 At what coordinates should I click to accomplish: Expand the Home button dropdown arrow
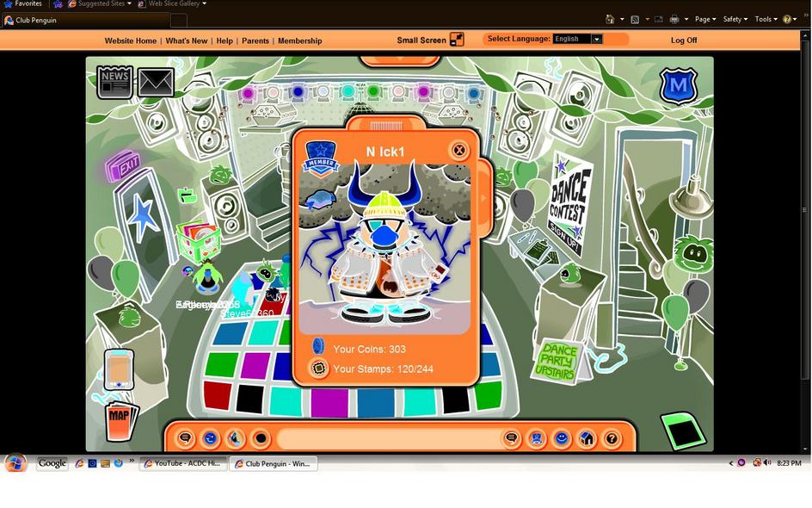(622, 20)
